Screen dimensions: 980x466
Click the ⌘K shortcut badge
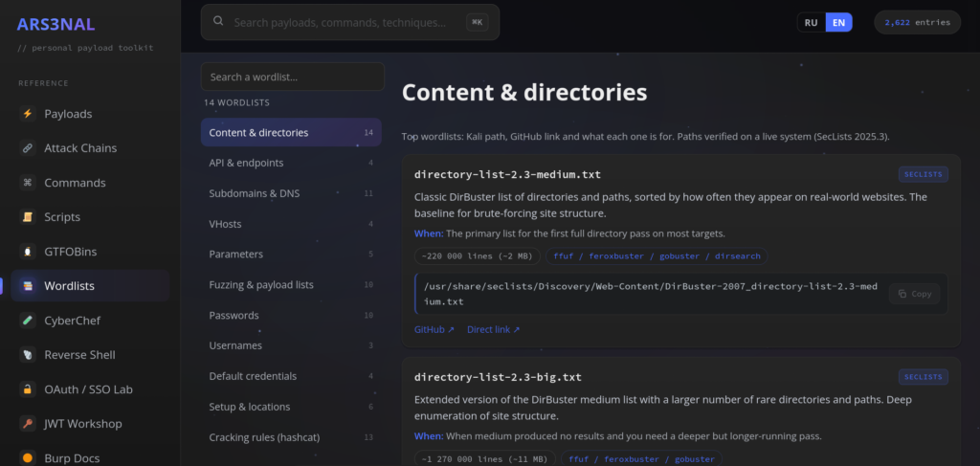click(477, 23)
